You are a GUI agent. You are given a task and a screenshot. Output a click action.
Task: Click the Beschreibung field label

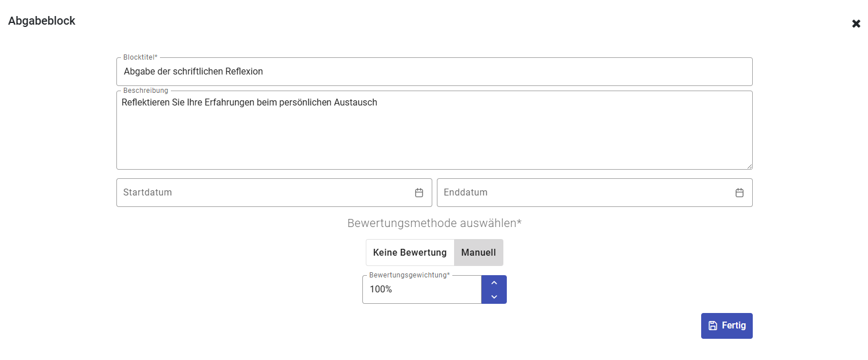coord(146,91)
